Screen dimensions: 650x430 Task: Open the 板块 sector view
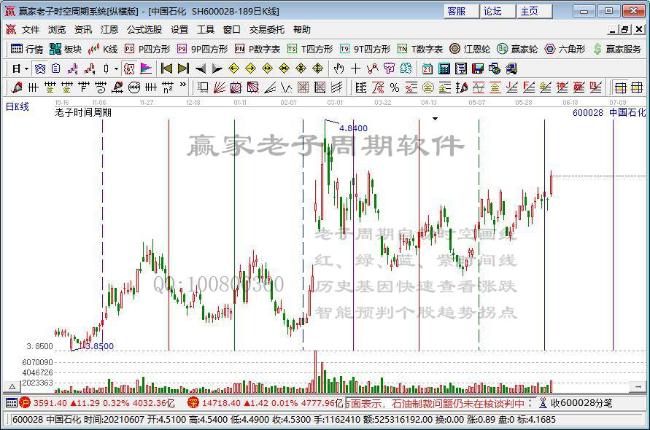tap(65, 49)
